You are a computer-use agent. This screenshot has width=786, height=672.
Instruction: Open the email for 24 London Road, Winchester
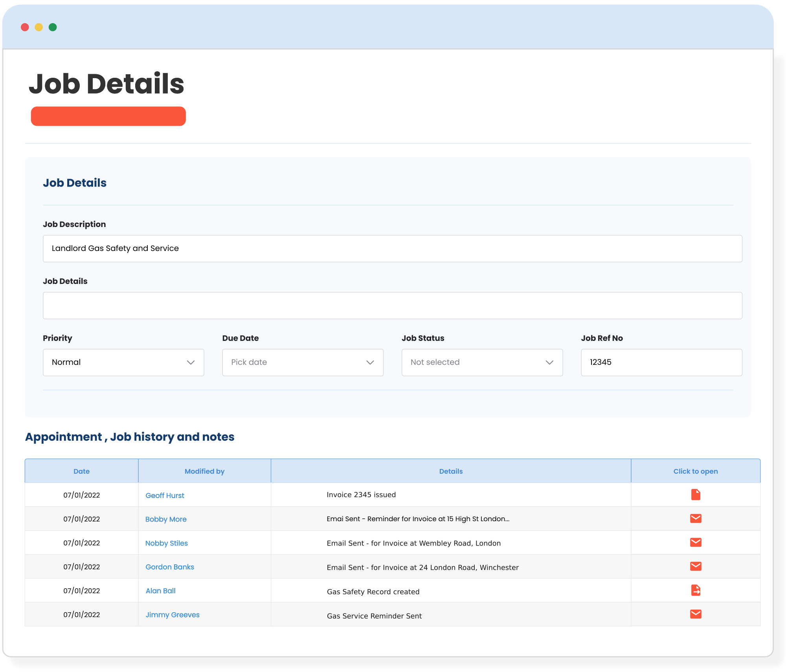coord(695,566)
